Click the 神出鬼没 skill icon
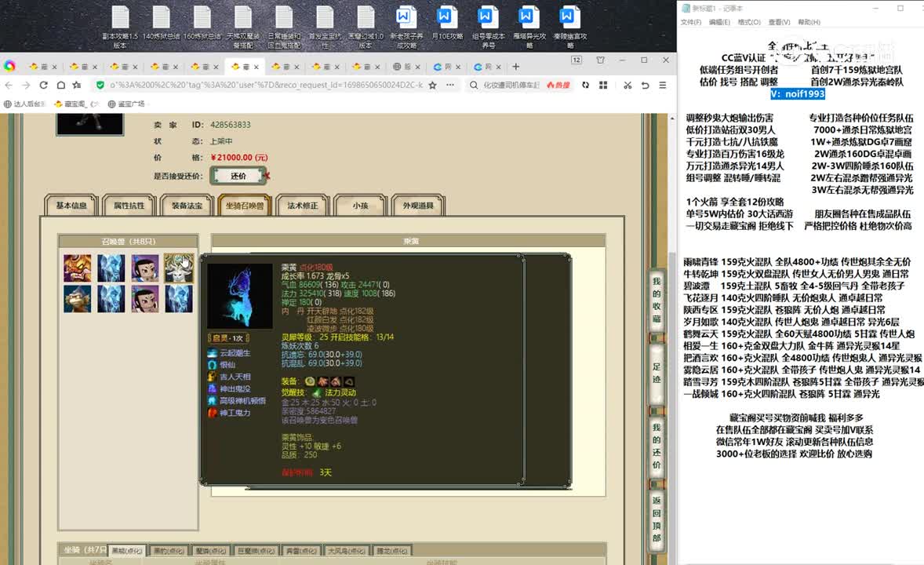This screenshot has width=924, height=565. [212, 388]
